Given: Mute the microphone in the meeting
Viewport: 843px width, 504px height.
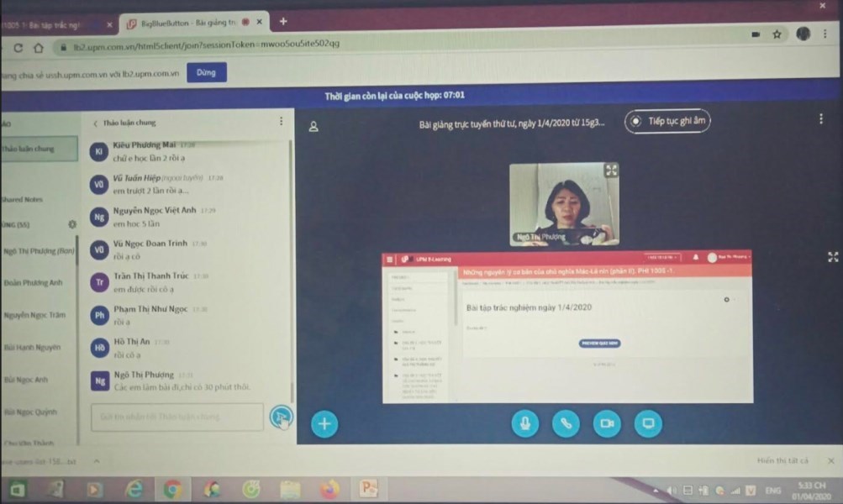Looking at the screenshot, I should tap(525, 423).
